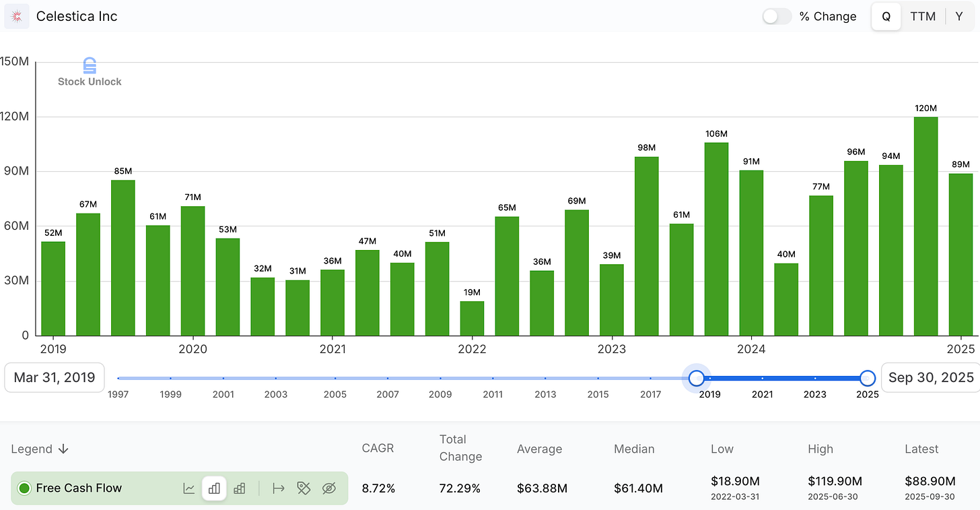Switch to Quarterly view with Q tab
980x510 pixels.
click(x=886, y=15)
